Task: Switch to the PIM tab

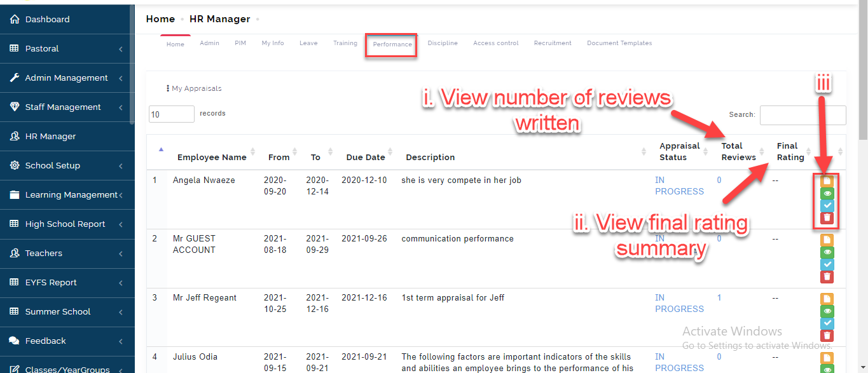Action: click(240, 43)
